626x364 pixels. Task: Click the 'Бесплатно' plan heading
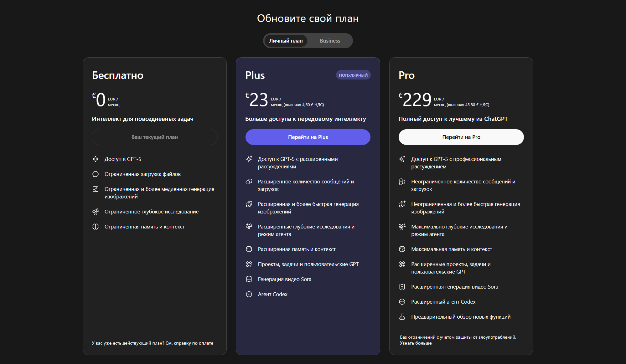coord(118,75)
